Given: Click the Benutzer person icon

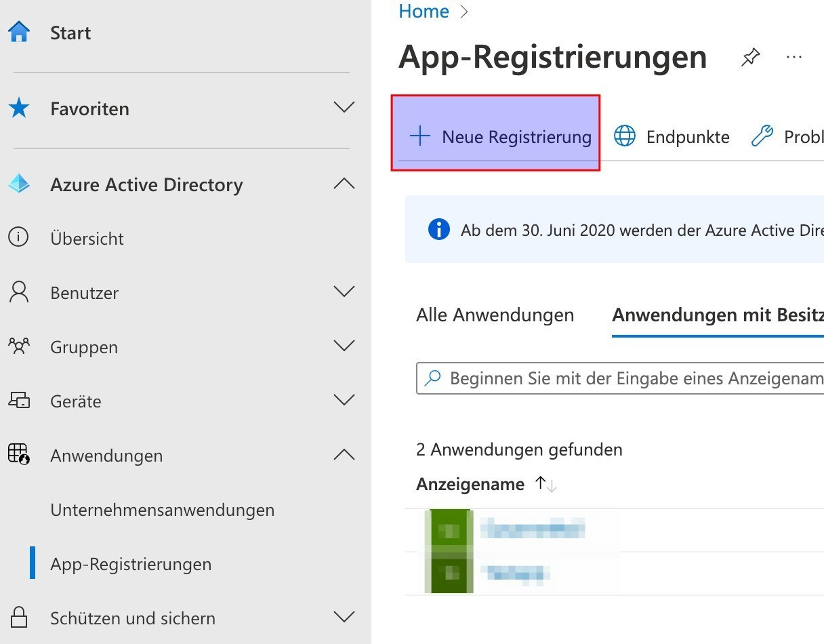Looking at the screenshot, I should (19, 292).
